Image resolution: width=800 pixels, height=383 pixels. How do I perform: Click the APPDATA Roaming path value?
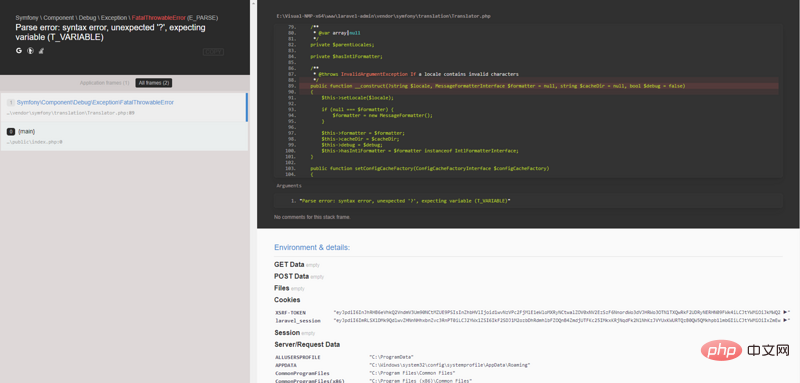[449, 365]
